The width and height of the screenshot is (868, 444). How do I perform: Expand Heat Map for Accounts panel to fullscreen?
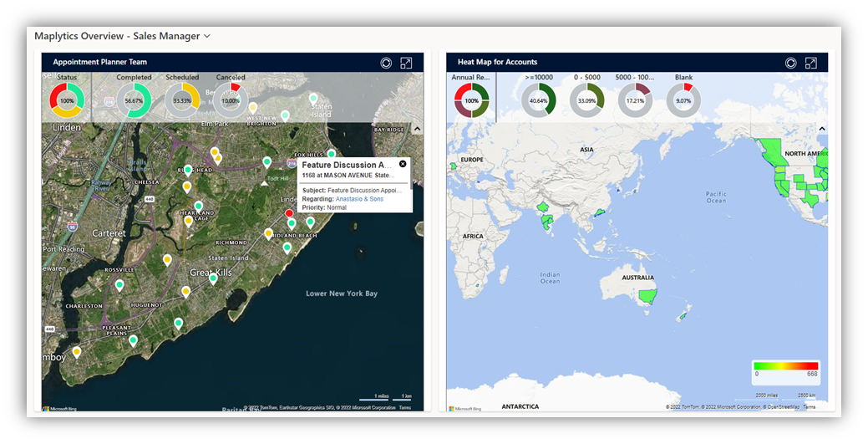point(811,64)
